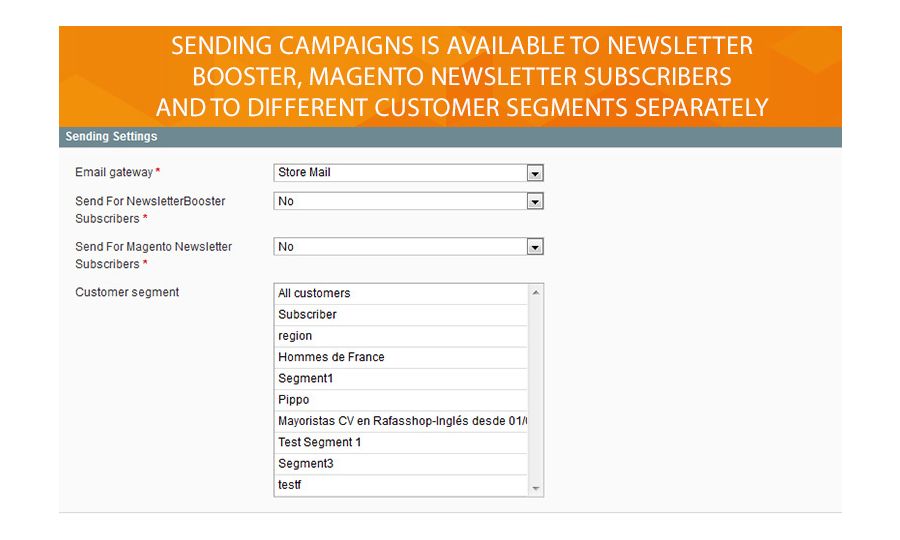Choose Segment1 from the list

click(400, 379)
